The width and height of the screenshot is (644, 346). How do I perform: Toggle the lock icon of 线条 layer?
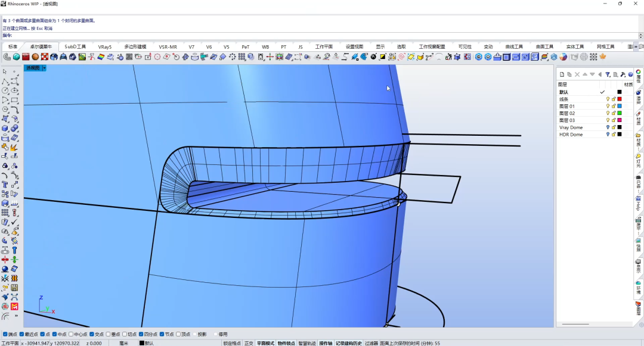click(614, 99)
